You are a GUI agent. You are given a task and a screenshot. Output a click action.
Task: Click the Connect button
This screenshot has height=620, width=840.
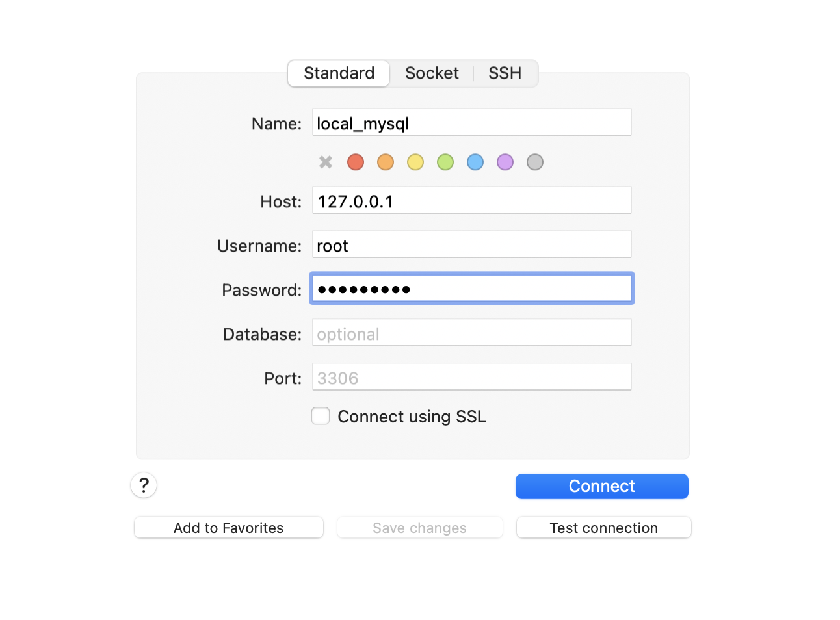pos(601,486)
